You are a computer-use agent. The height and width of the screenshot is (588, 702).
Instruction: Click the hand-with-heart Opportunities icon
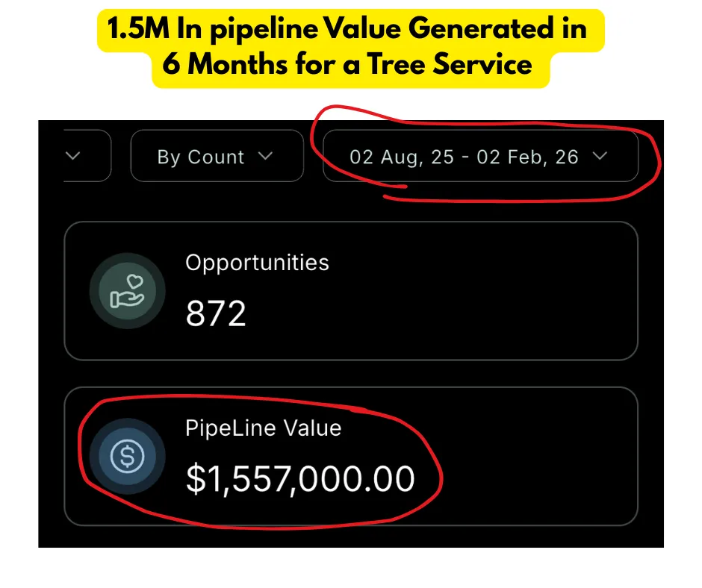(x=127, y=291)
